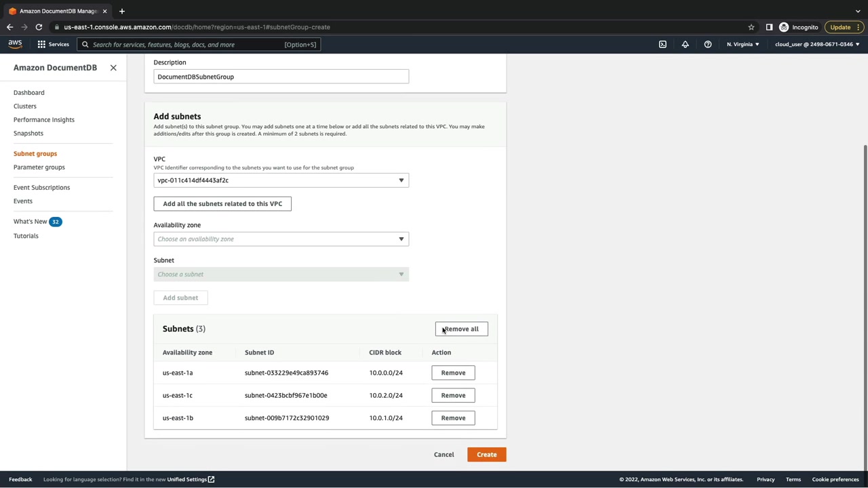
Task: Open the Services grid menu
Action: click(x=41, y=45)
